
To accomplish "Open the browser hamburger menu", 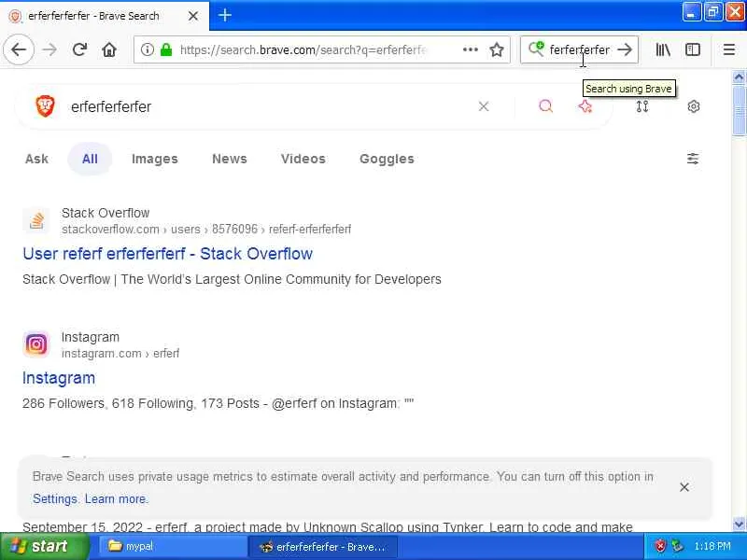I will (729, 49).
